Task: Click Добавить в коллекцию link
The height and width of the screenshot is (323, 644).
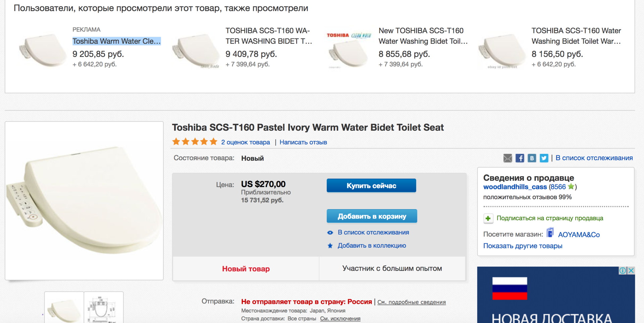Action: coord(372,246)
